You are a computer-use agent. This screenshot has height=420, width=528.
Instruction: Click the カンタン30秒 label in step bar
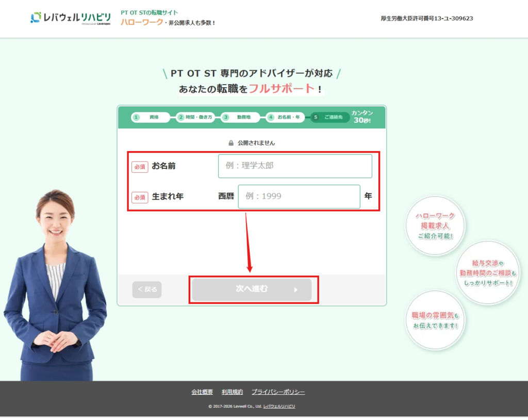click(362, 117)
